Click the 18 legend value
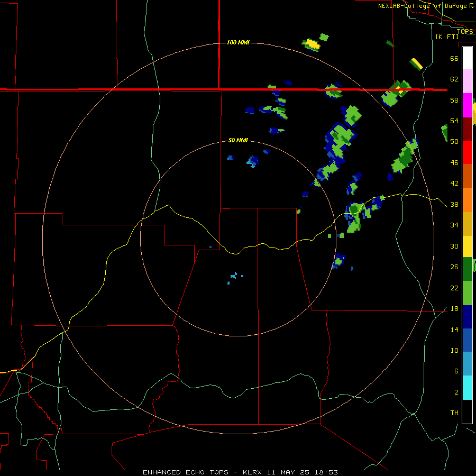The image size is (476, 476). coord(454,309)
